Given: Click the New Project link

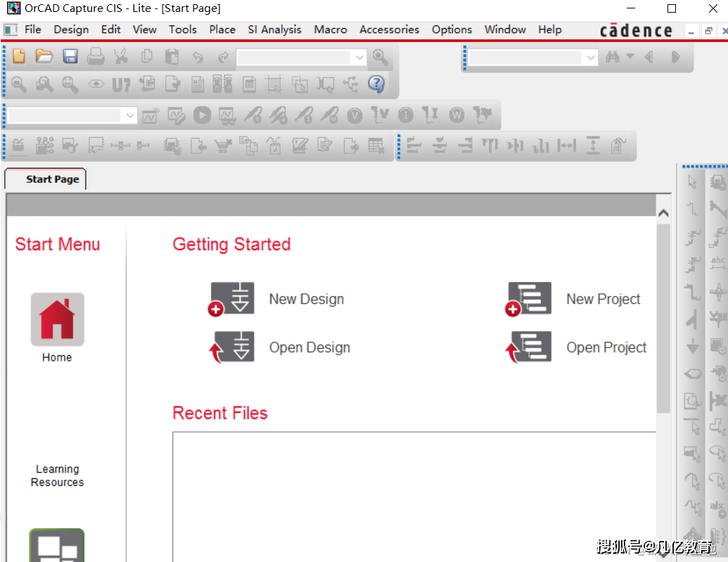Looking at the screenshot, I should pos(603,299).
